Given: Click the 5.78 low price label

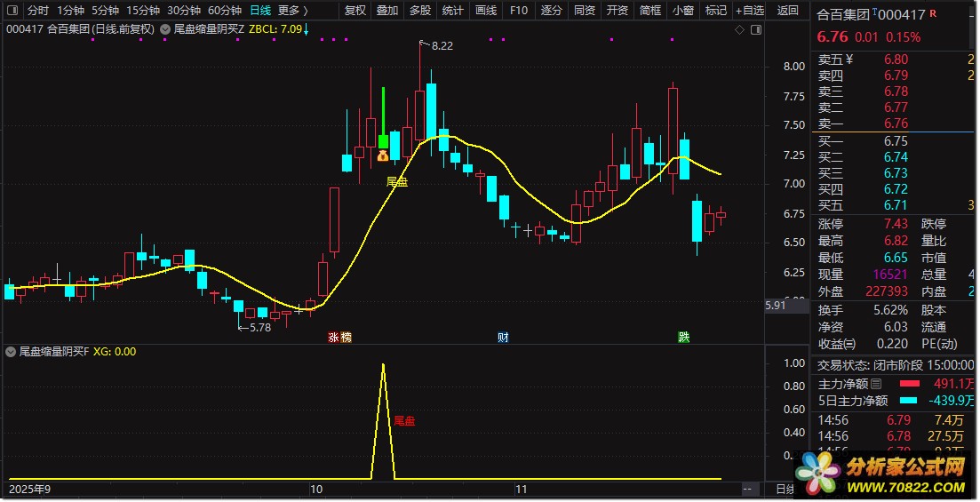Looking at the screenshot, I should [x=260, y=328].
